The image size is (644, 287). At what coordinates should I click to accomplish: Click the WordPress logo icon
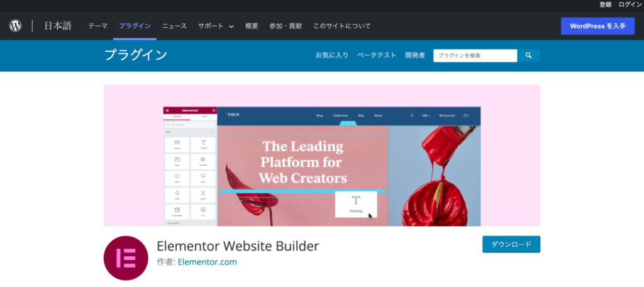coord(15,26)
